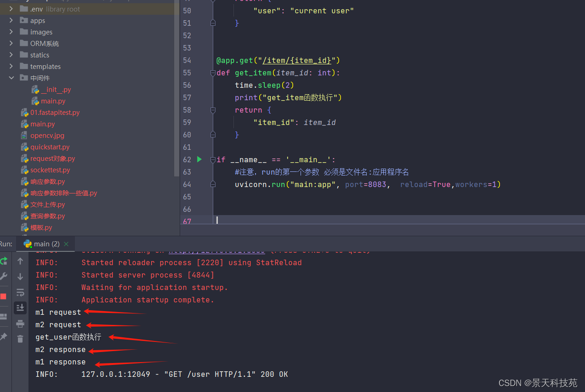
Task: Click the Python icon of quickstart.py
Action: (x=24, y=147)
